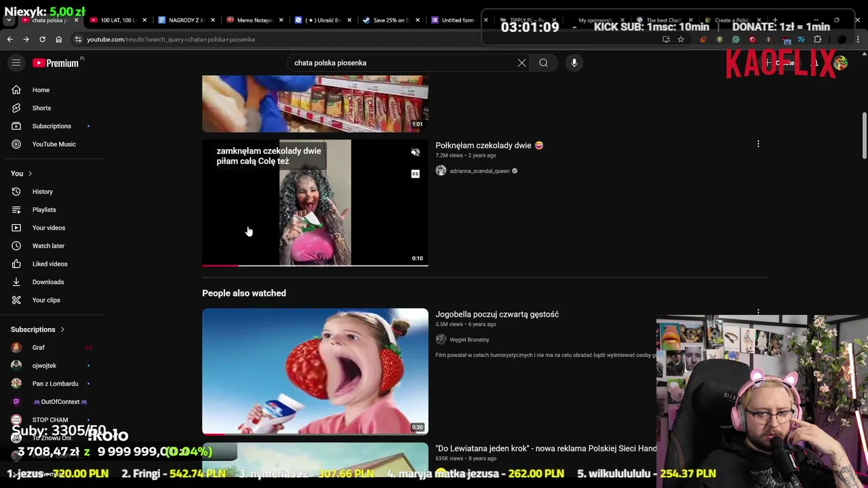Viewport: 868px width, 488px height.
Task: Switch to the 'Save 25% on' tab
Action: tap(391, 20)
